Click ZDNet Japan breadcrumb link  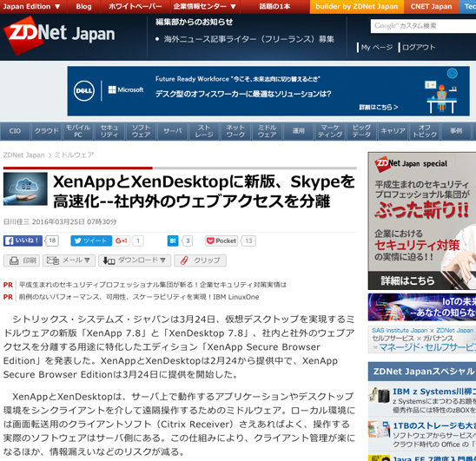23,155
